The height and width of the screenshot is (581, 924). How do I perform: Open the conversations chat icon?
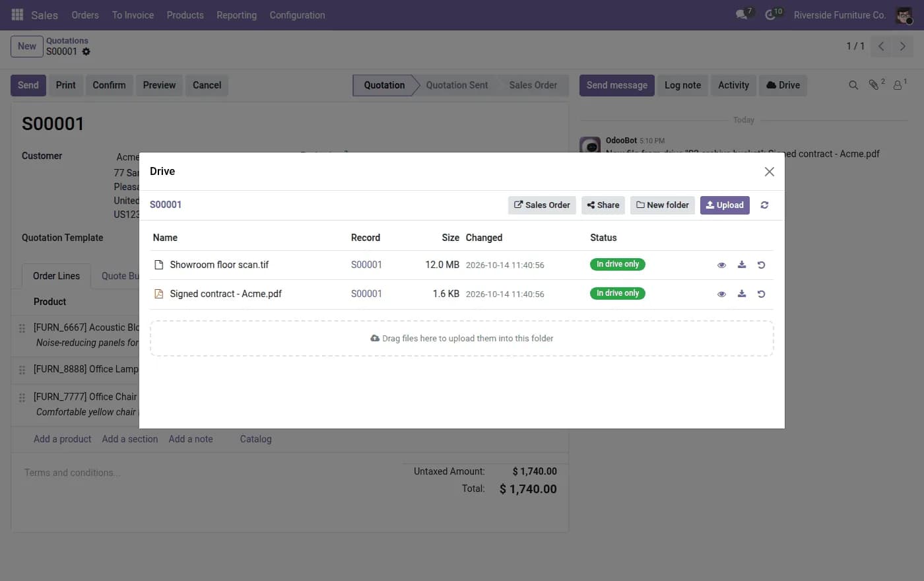pos(742,15)
